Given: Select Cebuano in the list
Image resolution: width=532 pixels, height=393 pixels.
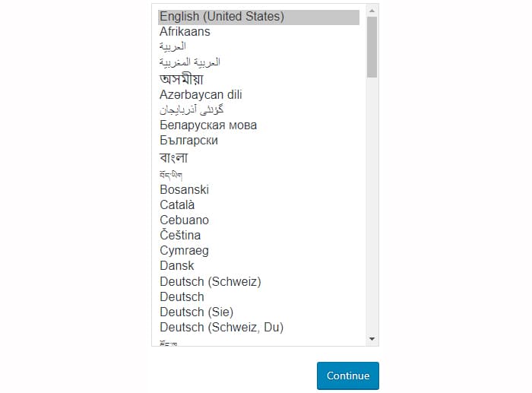Looking at the screenshot, I should coord(258,220).
